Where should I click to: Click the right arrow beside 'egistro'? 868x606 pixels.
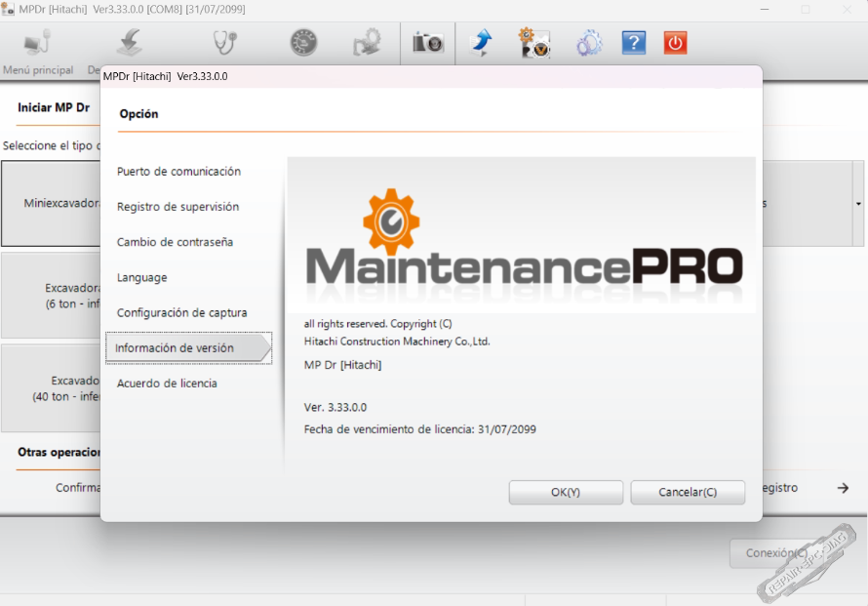(843, 488)
